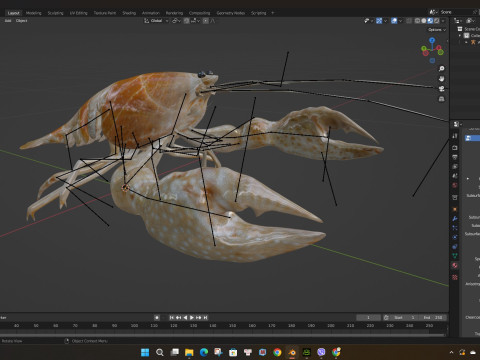Expand the Collection row in outliner

460,35
